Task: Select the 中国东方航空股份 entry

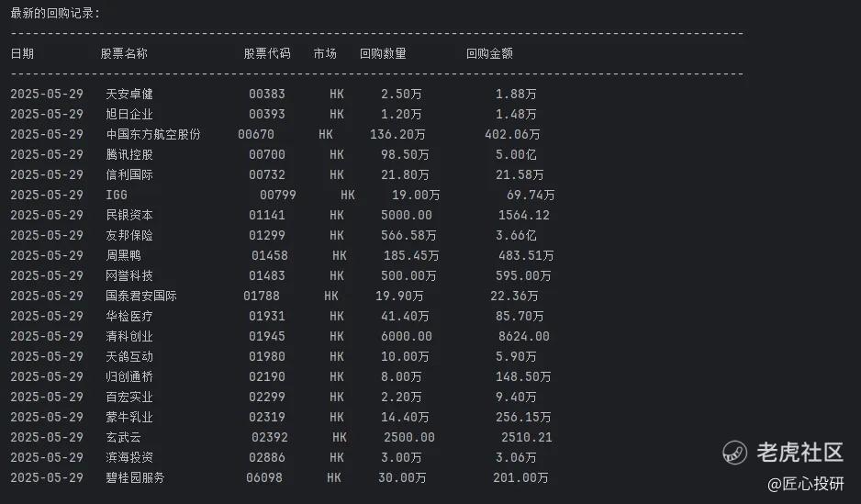Action: (x=153, y=135)
